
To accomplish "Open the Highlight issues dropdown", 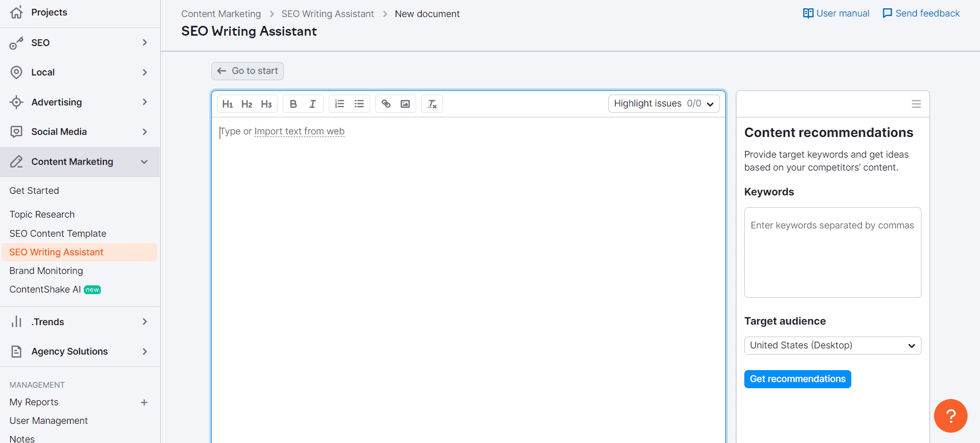I will point(664,104).
